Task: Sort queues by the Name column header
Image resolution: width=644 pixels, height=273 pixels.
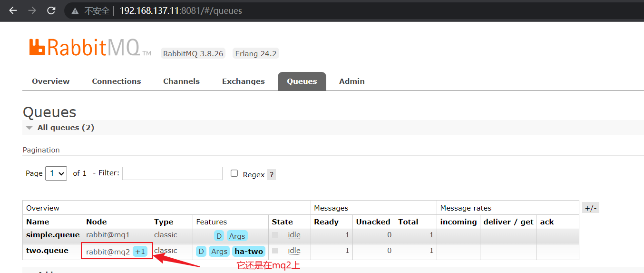Action: click(x=38, y=222)
